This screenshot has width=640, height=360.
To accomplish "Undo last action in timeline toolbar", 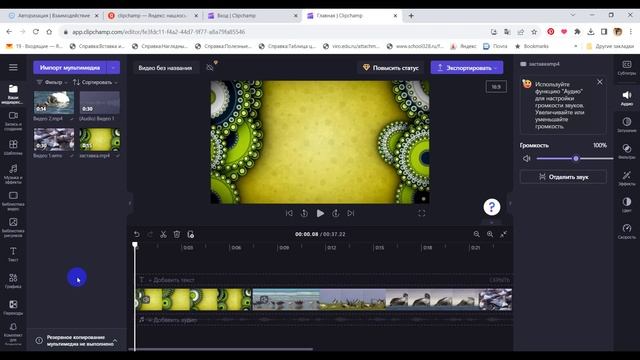I will click(137, 234).
